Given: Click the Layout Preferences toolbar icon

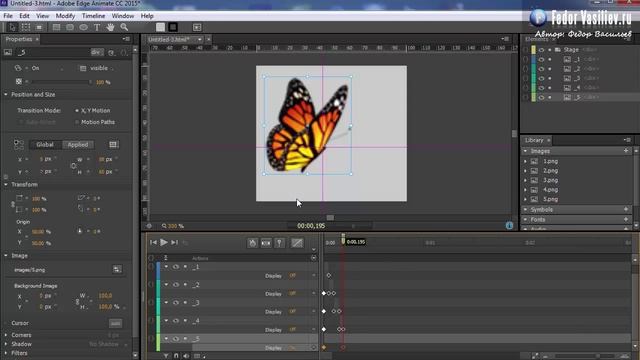Looking at the screenshot, I should point(197,27).
